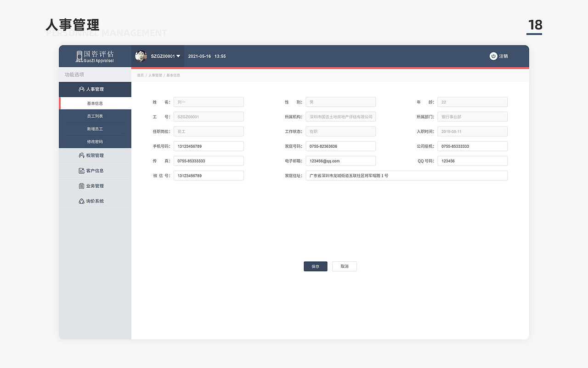This screenshot has width=588, height=368.
Task: Click the 人事管理 people icon in the sidebar
Action: pos(81,89)
